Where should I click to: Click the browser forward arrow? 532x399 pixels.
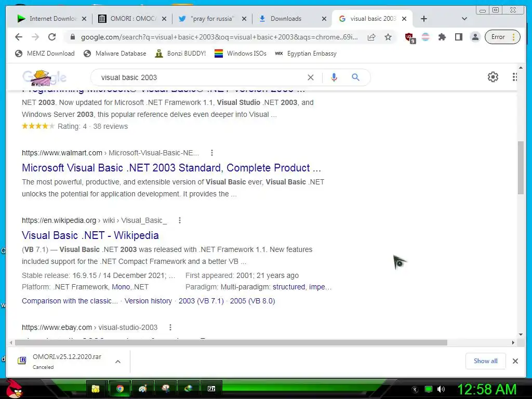(35, 37)
